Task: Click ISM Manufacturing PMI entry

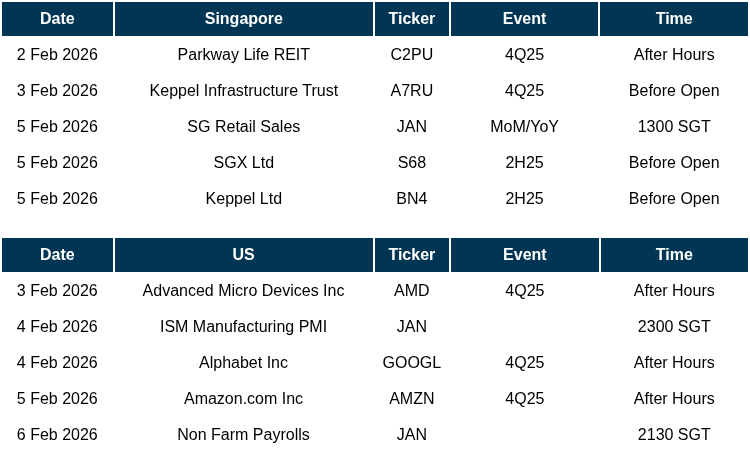Action: [x=243, y=327]
